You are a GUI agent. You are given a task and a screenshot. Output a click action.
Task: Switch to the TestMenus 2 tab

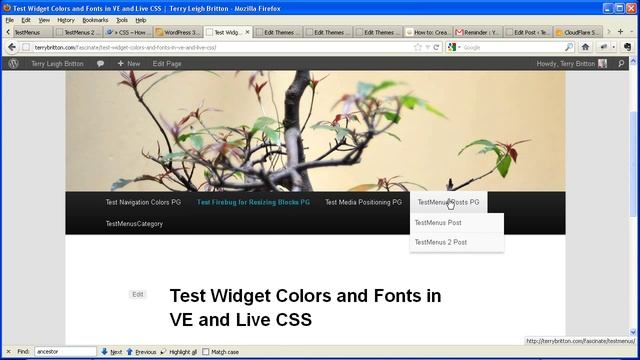point(78,32)
